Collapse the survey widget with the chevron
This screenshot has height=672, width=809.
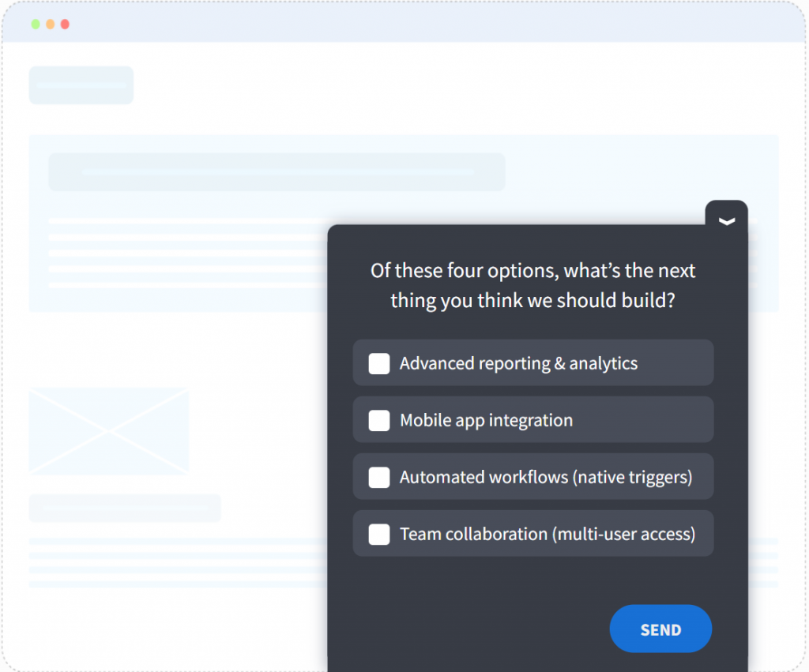point(727,221)
